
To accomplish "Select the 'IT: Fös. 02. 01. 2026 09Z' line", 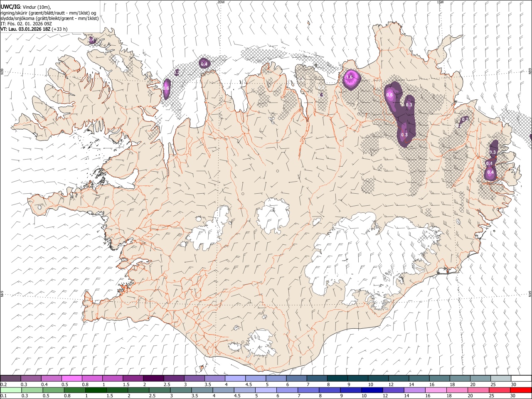I will 26,24.
